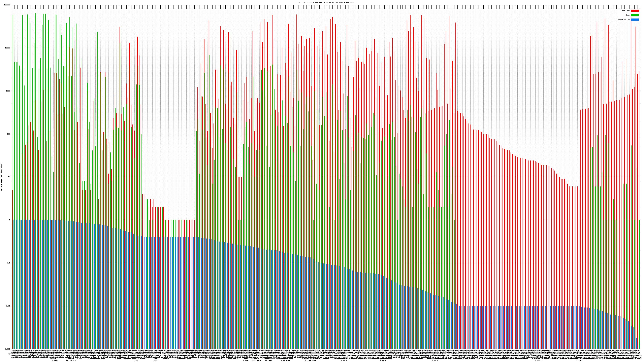Click the 1 y-axis tick label
Viewport: 644px width, 362px height.
[10, 220]
